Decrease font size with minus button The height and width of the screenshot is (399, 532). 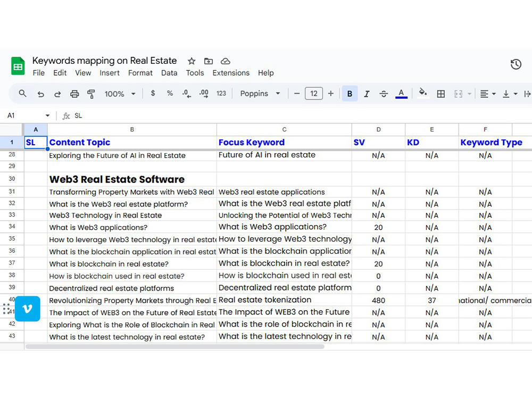pos(297,94)
